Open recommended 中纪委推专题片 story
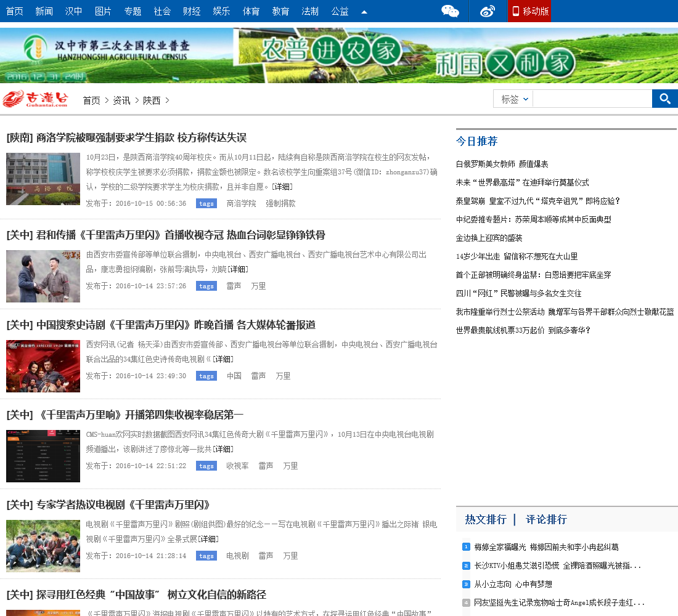Image resolution: width=678 pixels, height=616 pixels. pyautogui.click(x=533, y=219)
